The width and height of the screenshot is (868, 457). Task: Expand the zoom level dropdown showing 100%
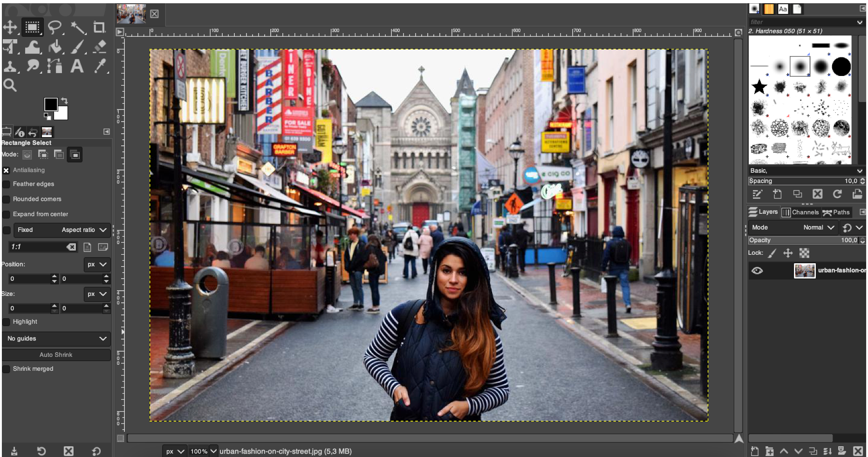213,451
